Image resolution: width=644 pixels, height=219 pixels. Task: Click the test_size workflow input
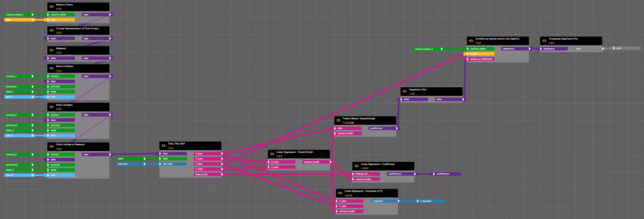click(131, 164)
